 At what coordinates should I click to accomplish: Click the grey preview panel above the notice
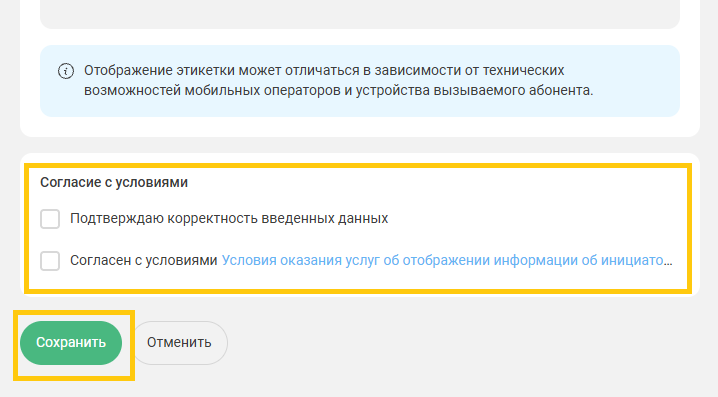click(360, 14)
